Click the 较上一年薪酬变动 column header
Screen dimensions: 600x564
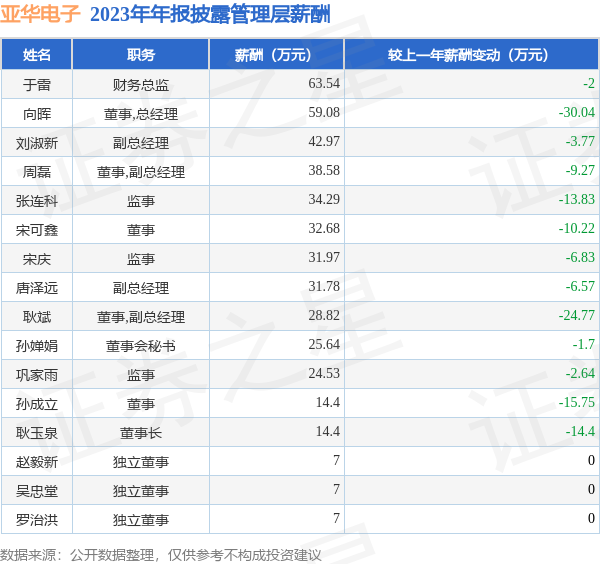pos(471,55)
